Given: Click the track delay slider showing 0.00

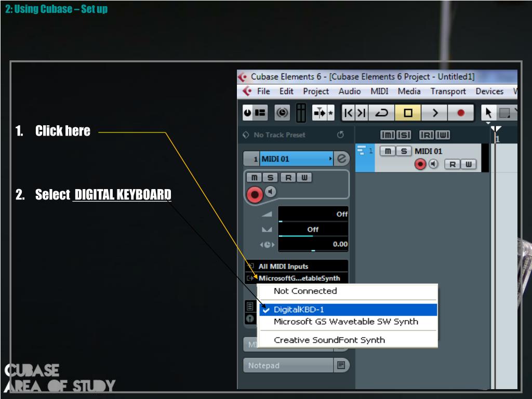Looking at the screenshot, I should [313, 244].
